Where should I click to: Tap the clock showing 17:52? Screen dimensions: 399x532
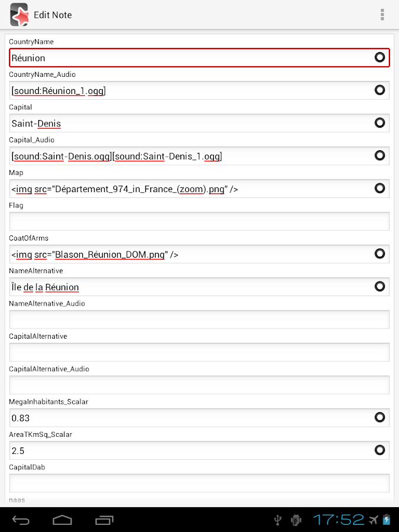(x=338, y=520)
